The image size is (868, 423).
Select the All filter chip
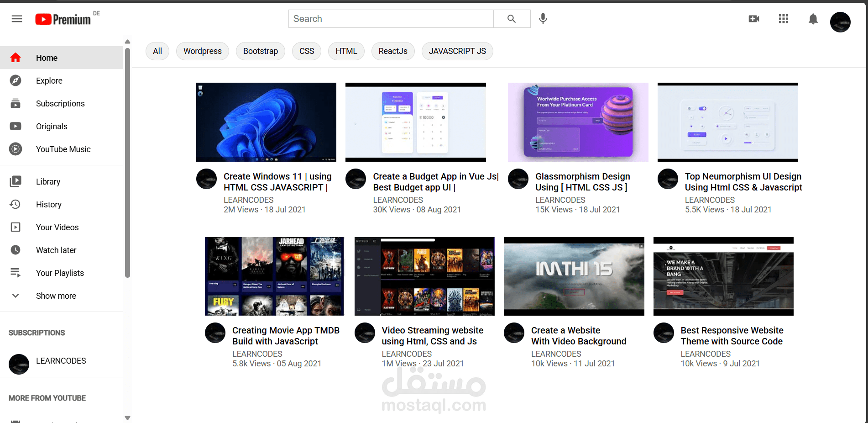tap(157, 51)
